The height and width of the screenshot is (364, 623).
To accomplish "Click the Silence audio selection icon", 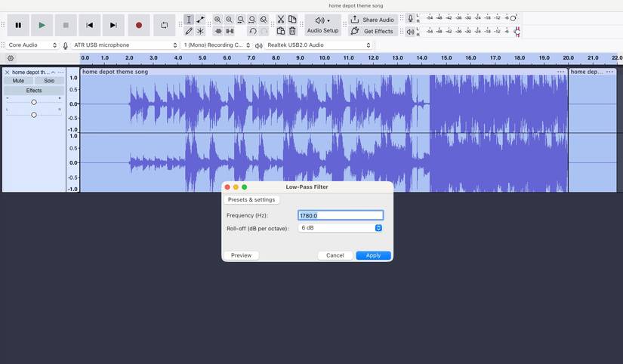I will (x=230, y=31).
